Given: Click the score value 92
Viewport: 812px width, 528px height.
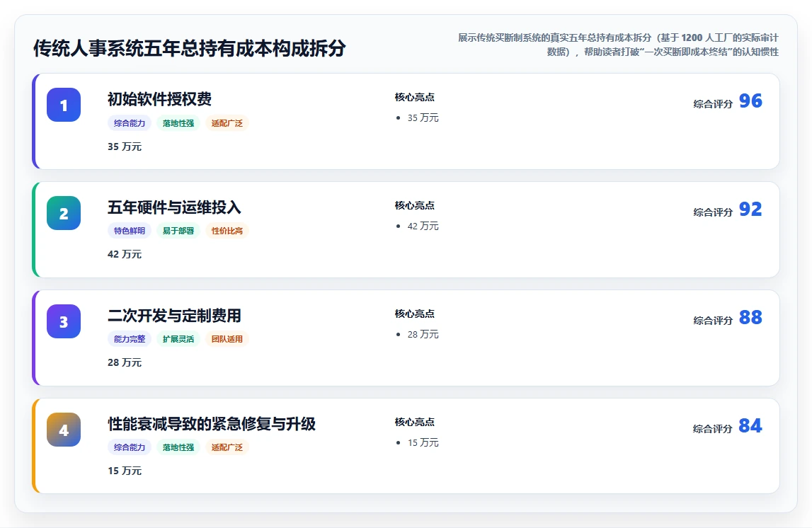Looking at the screenshot, I should [750, 209].
